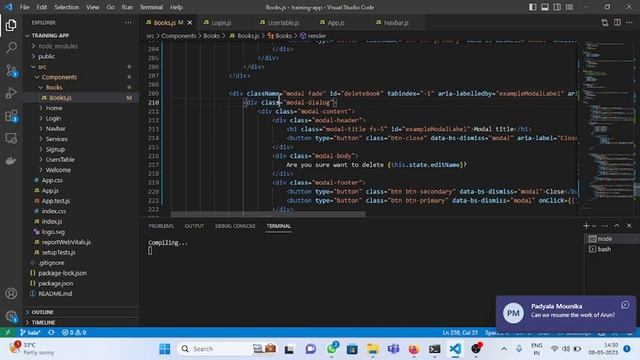Click Ln 210, Col 31 in status bar

point(460,332)
